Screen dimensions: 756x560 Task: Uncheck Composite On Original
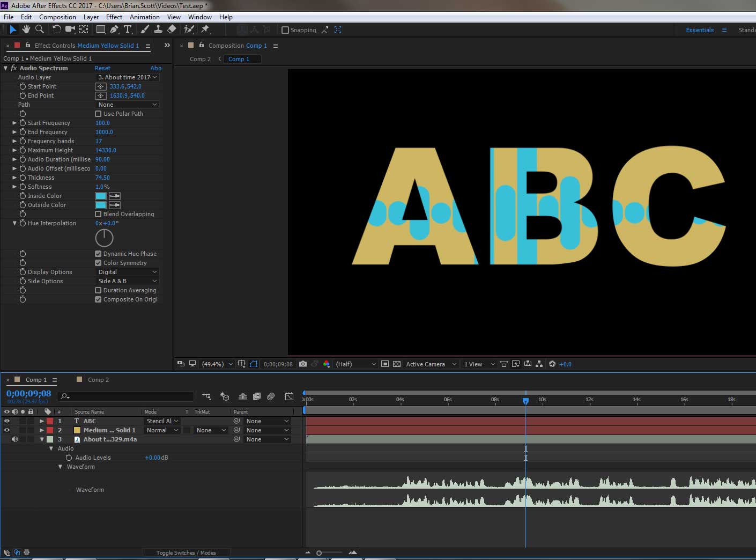[x=98, y=299]
